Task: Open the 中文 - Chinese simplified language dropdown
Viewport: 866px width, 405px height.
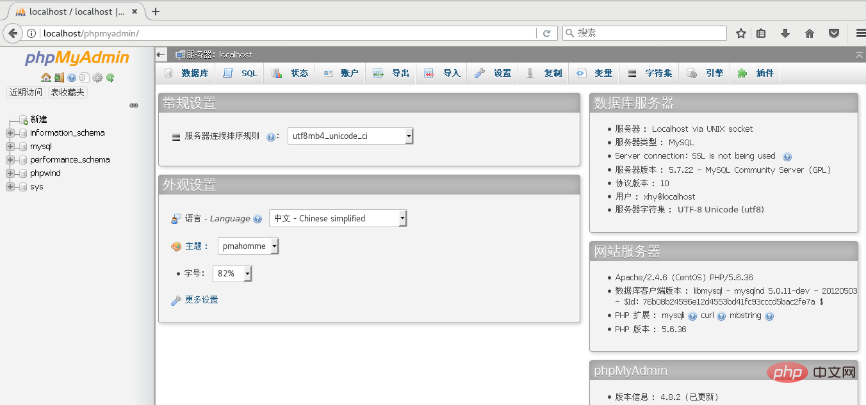Action: (338, 218)
